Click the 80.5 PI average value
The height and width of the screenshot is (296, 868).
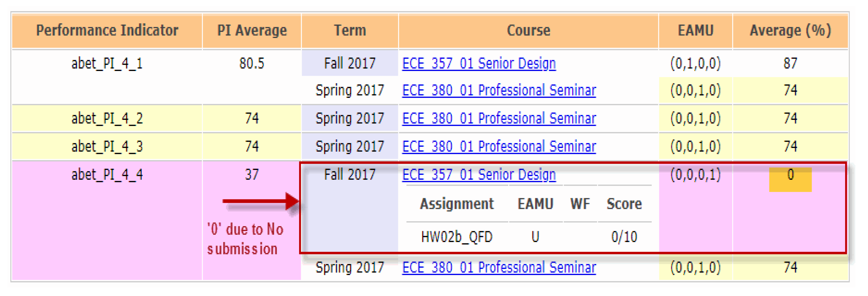252,63
